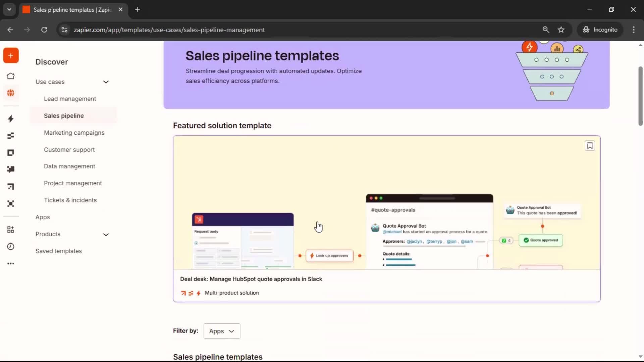Click the browser back arrow
Image resolution: width=644 pixels, height=362 pixels.
[10, 30]
